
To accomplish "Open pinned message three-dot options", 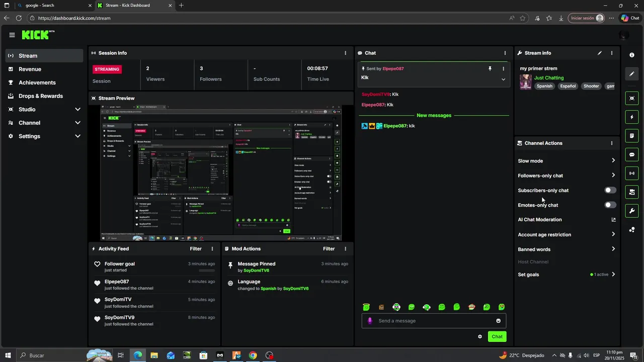I will pos(503,69).
